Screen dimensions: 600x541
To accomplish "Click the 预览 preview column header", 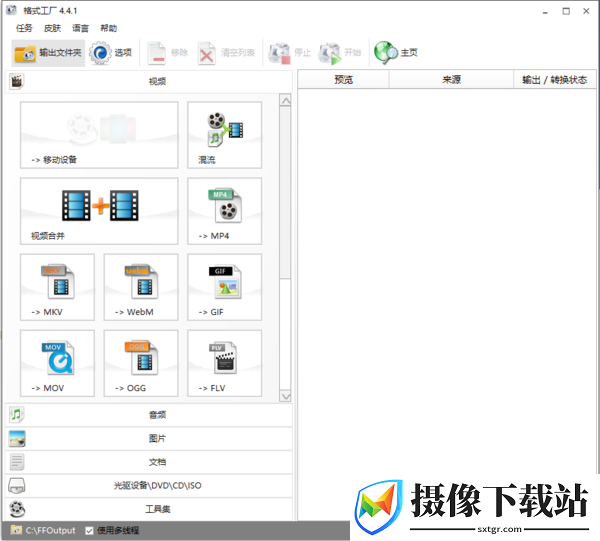I will coord(343,80).
